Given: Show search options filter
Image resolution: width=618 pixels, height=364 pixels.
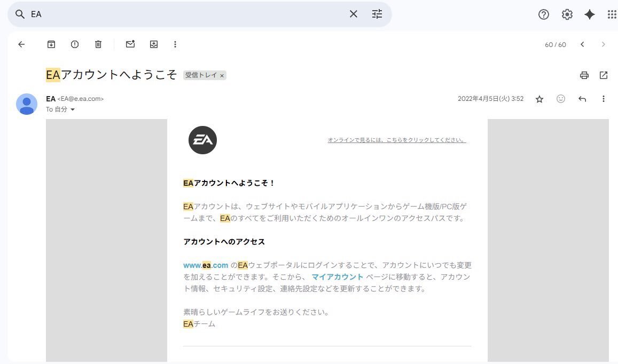Looking at the screenshot, I should pos(377,14).
